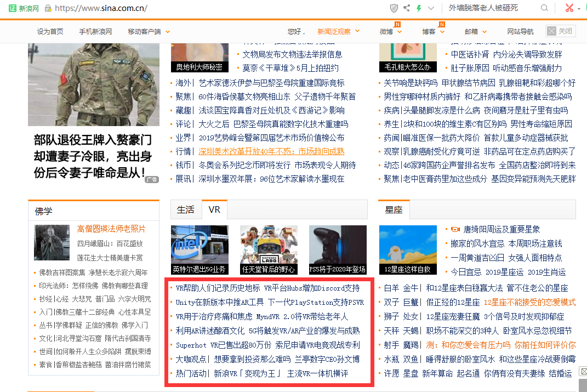Open VR用于治疗疼痛和焦虑 article
587x392 pixels.
[214, 316]
